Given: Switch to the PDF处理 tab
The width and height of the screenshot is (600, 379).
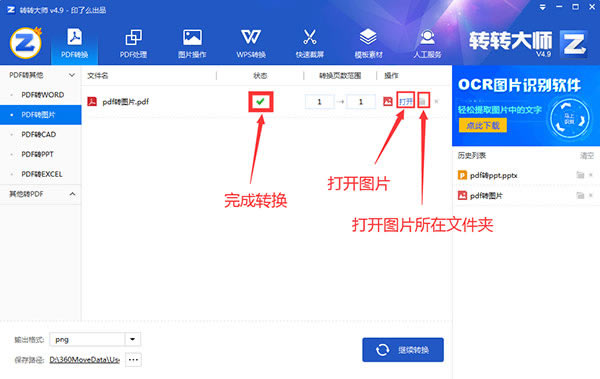Looking at the screenshot, I should pos(133,44).
